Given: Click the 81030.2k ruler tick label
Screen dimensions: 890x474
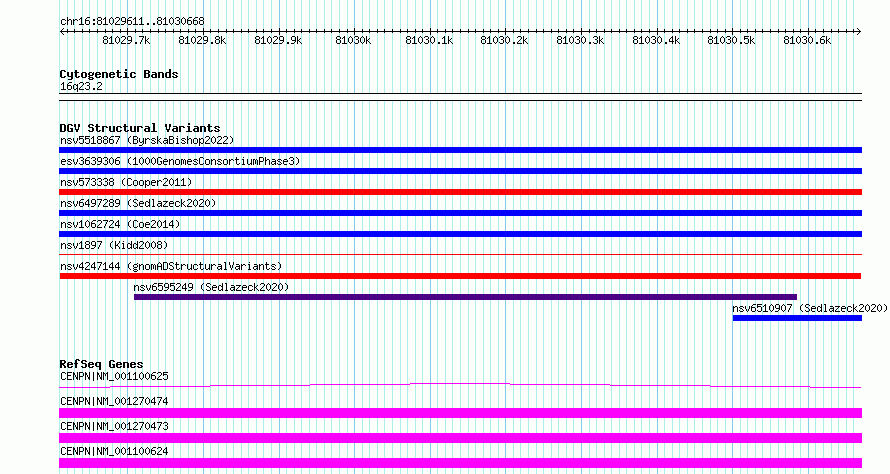Looking at the screenshot, I should point(504,40).
